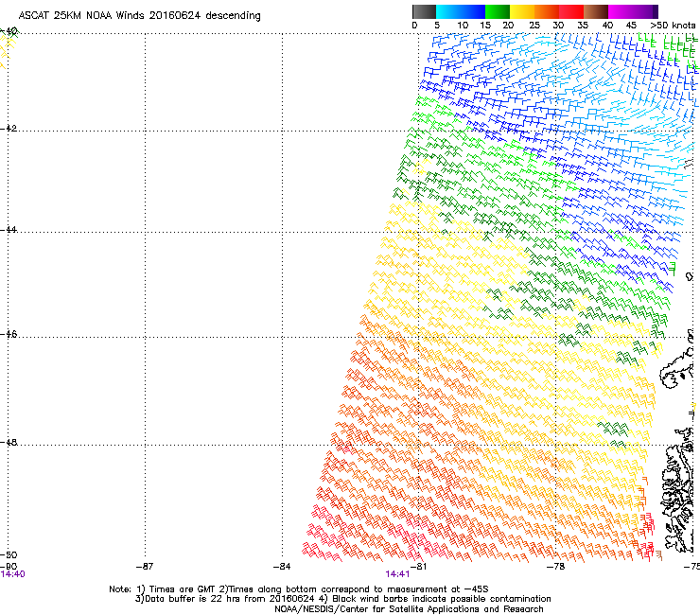This screenshot has height=615, width=700.
Task: Click the '35' legend tick label
Action: pyautogui.click(x=583, y=26)
